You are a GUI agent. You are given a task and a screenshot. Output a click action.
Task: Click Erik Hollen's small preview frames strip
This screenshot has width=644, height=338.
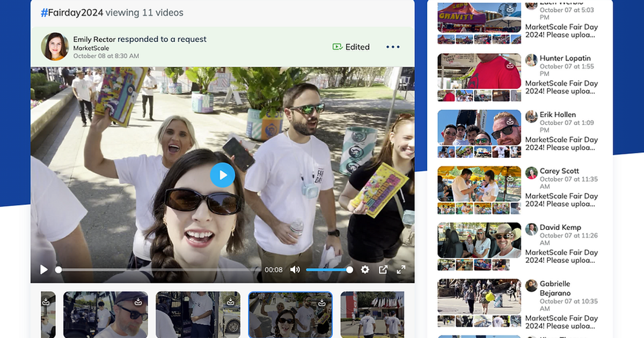479,152
